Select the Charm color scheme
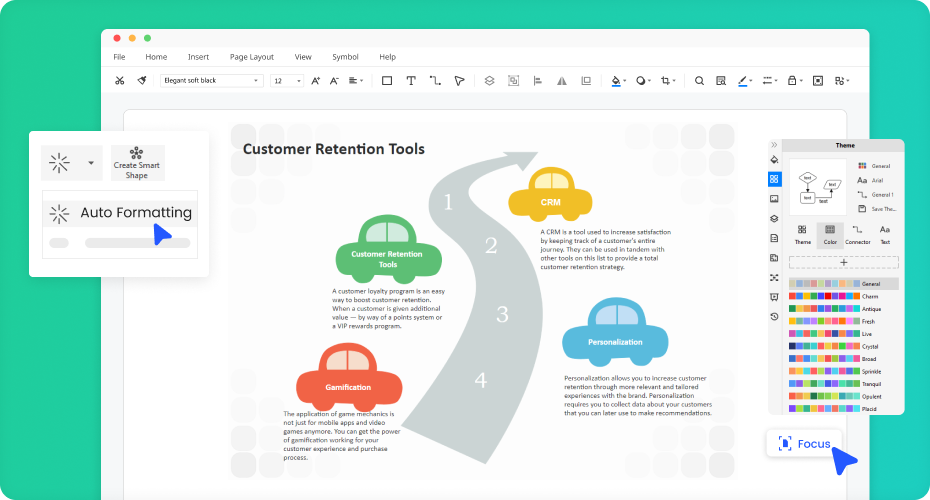 [843, 296]
